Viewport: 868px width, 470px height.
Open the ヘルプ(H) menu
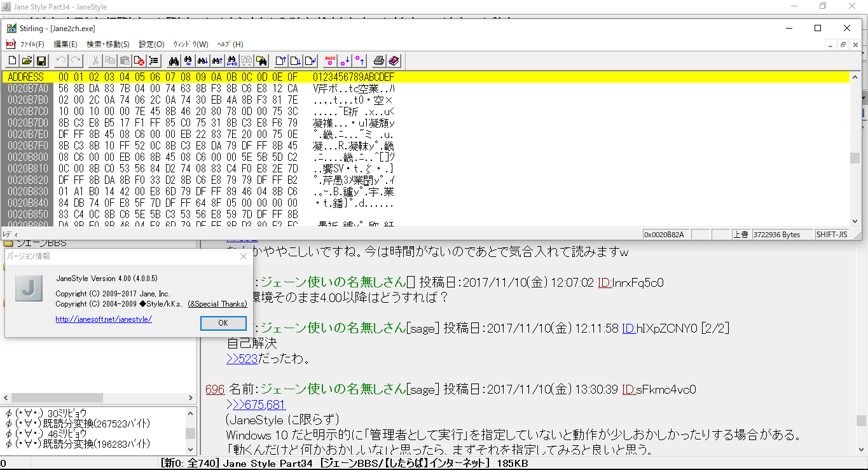[x=230, y=45]
